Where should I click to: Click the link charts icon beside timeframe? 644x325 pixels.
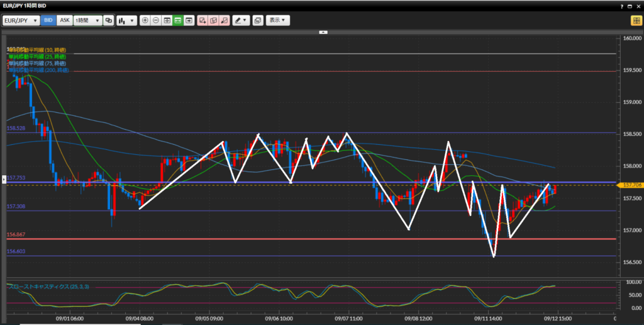[x=109, y=20]
